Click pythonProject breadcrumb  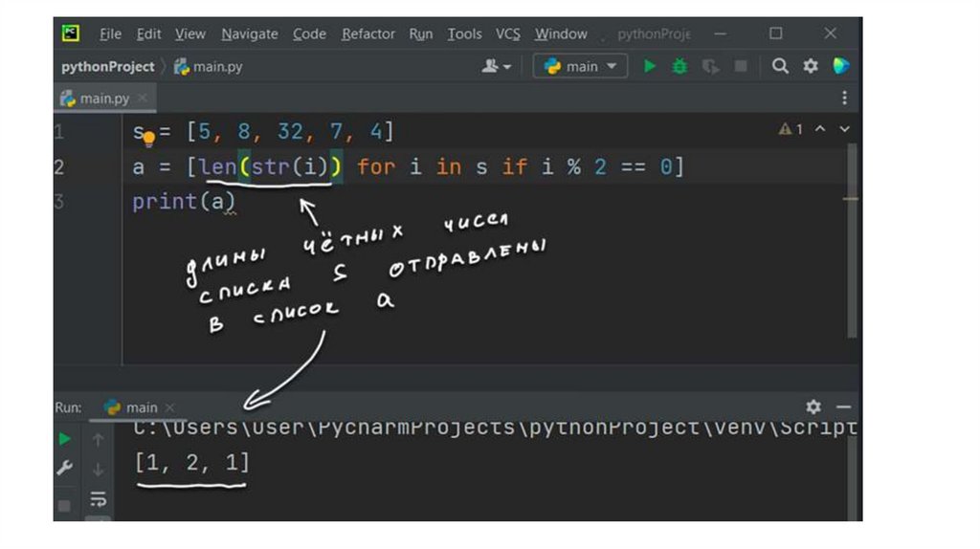tap(107, 66)
